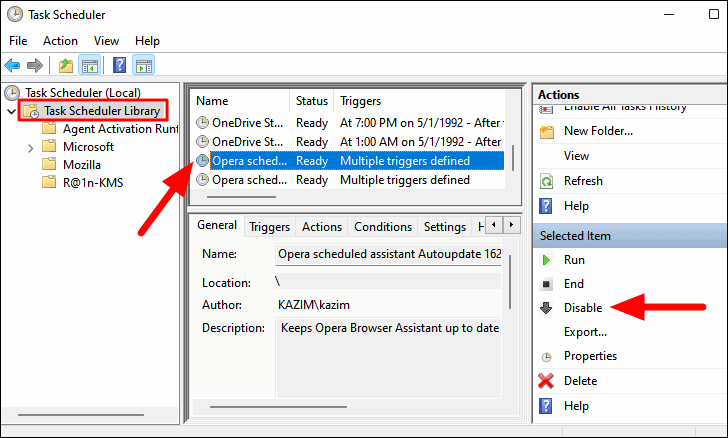Open the View menu

tap(106, 41)
